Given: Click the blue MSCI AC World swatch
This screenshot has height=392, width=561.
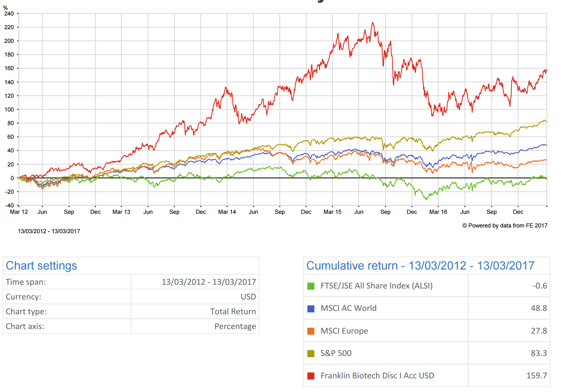Looking at the screenshot, I should pos(311,309).
